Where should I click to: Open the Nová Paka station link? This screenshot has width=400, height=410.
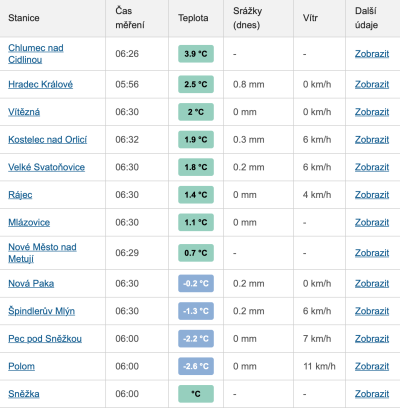[x=31, y=284]
